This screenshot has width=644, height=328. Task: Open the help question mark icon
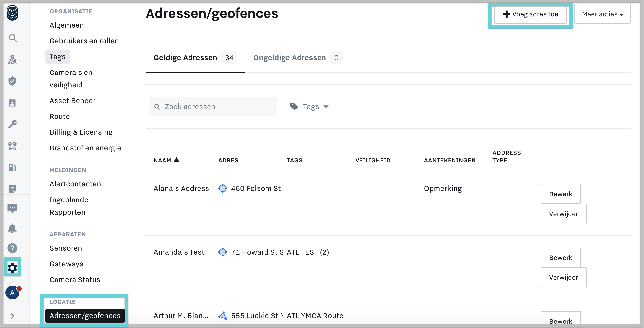coord(12,248)
